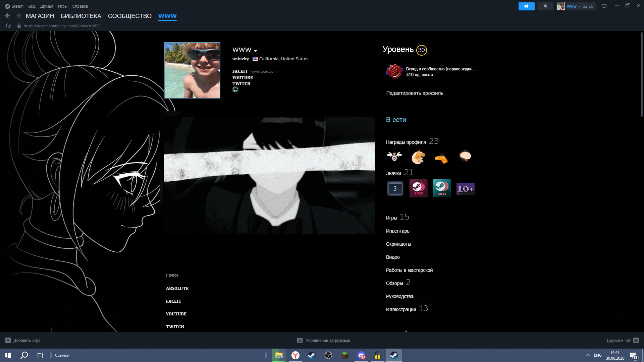Open ABSOLUTE link under LINKS
The width and height of the screenshot is (644, 362).
177,288
